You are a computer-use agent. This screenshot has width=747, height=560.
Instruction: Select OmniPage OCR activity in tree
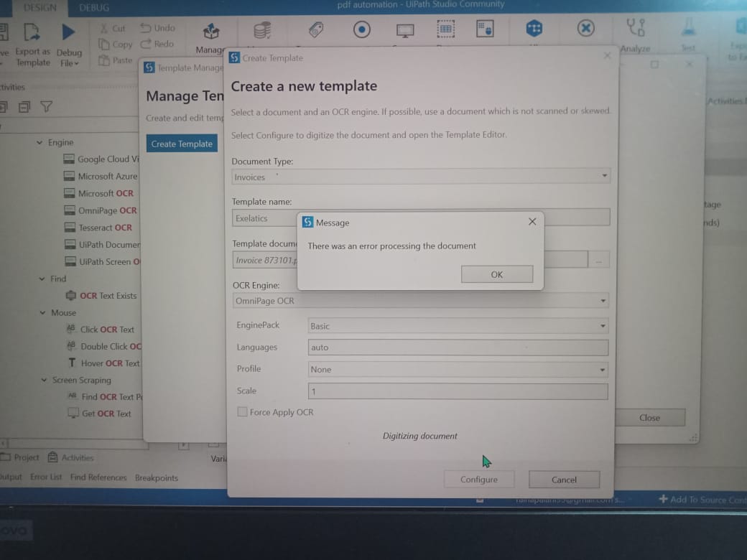101,210
